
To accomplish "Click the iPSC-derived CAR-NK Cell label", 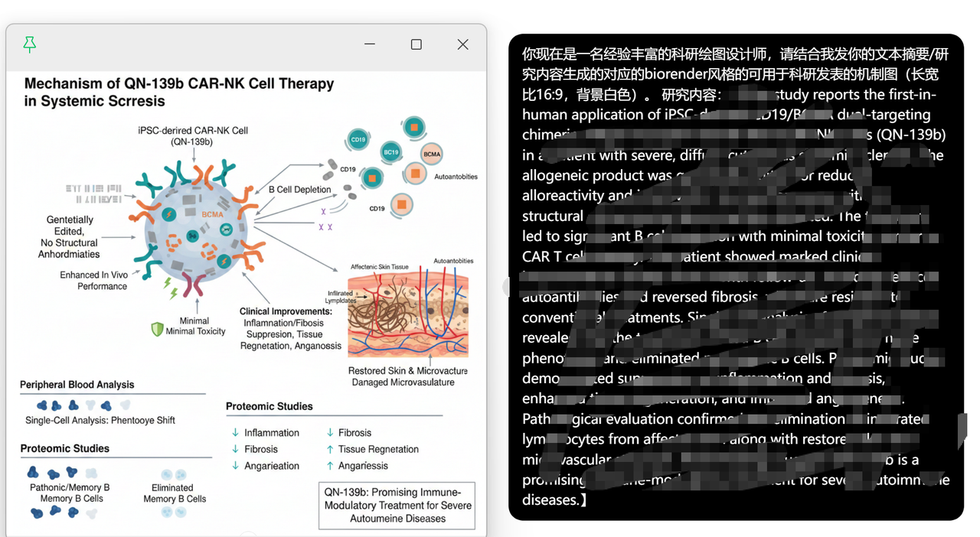I will pyautogui.click(x=191, y=135).
